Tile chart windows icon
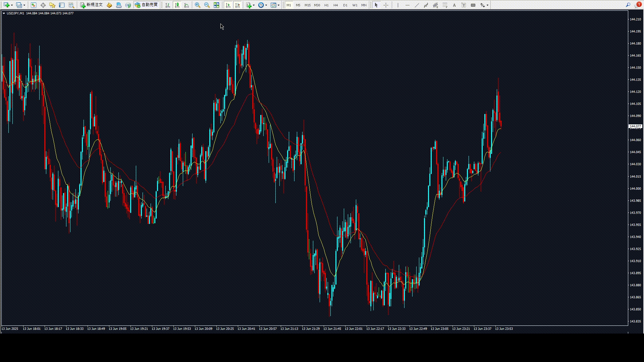Screen dimensions: 644x362 coord(216,5)
